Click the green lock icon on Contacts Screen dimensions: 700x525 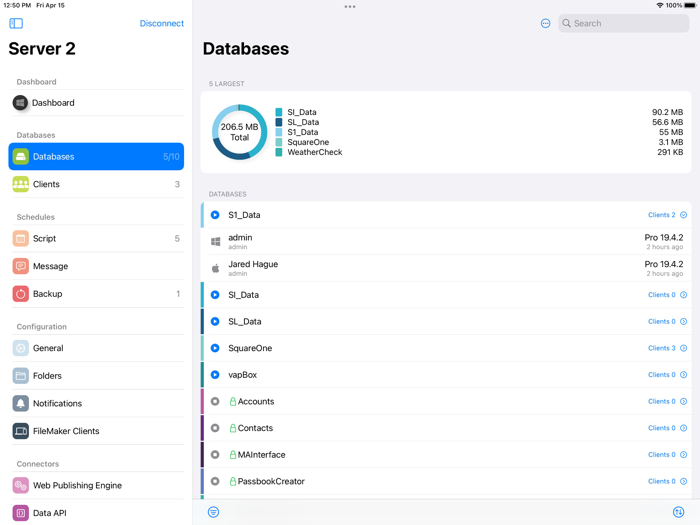click(x=233, y=428)
